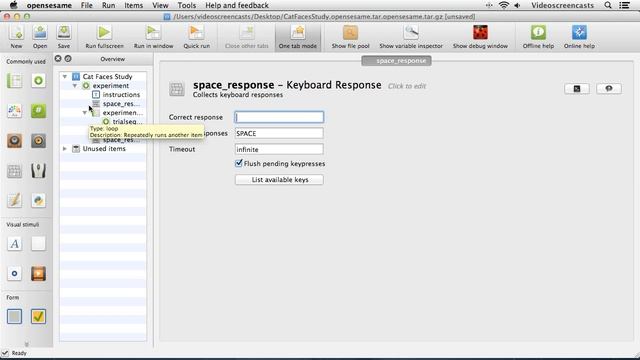Select the experiment sequence tree item

(111, 86)
